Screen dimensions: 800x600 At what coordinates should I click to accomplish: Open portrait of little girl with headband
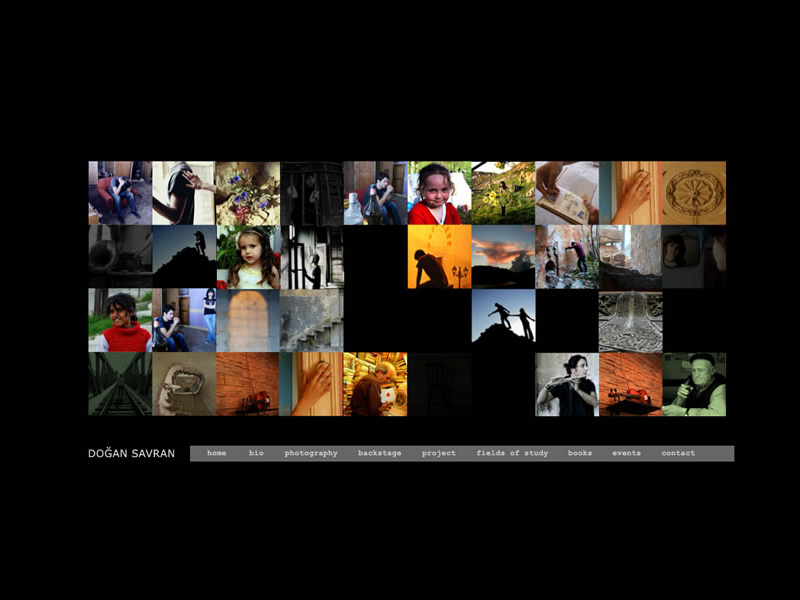(248, 257)
